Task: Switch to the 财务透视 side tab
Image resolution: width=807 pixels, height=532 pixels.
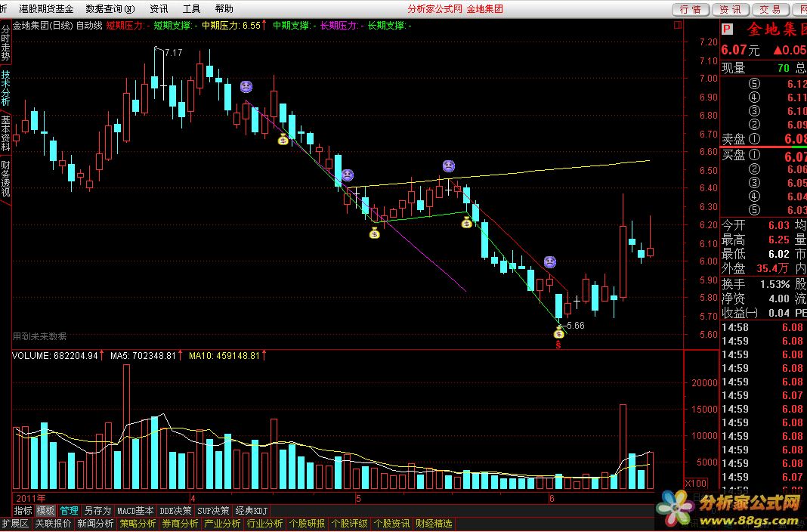Action: tap(5, 179)
